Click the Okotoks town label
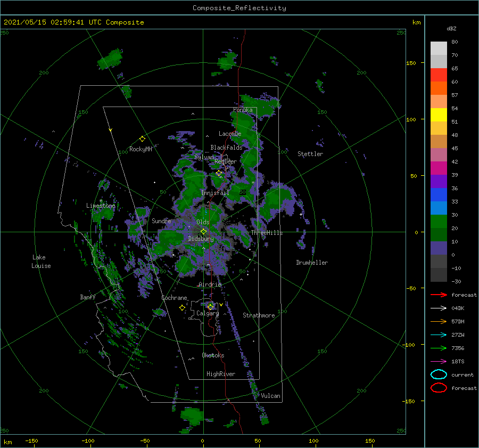Image resolution: width=479 pixels, height=448 pixels. (x=213, y=355)
